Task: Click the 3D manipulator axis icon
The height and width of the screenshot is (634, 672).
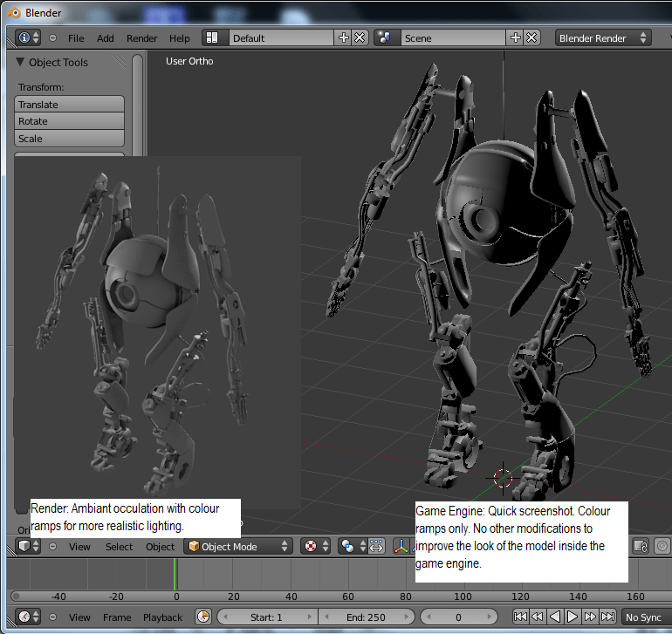Action: click(401, 546)
